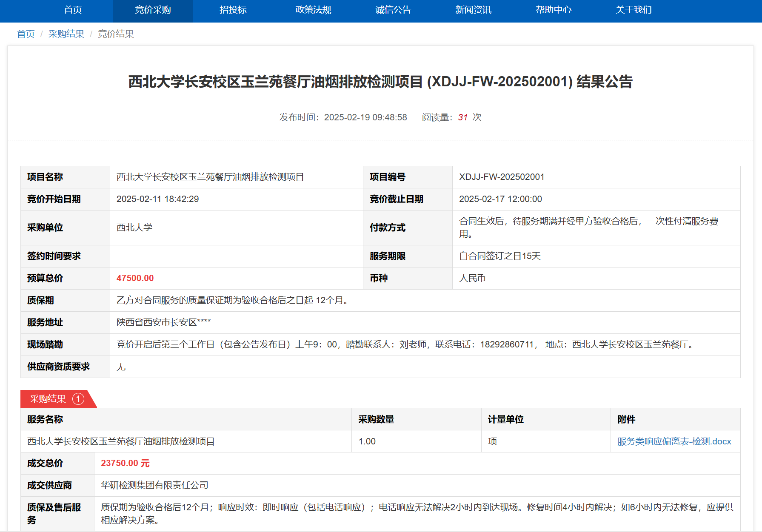Viewport: 762px width, 532px height.
Task: Click the 首页 item in the top navigation bar
Action: (x=73, y=10)
